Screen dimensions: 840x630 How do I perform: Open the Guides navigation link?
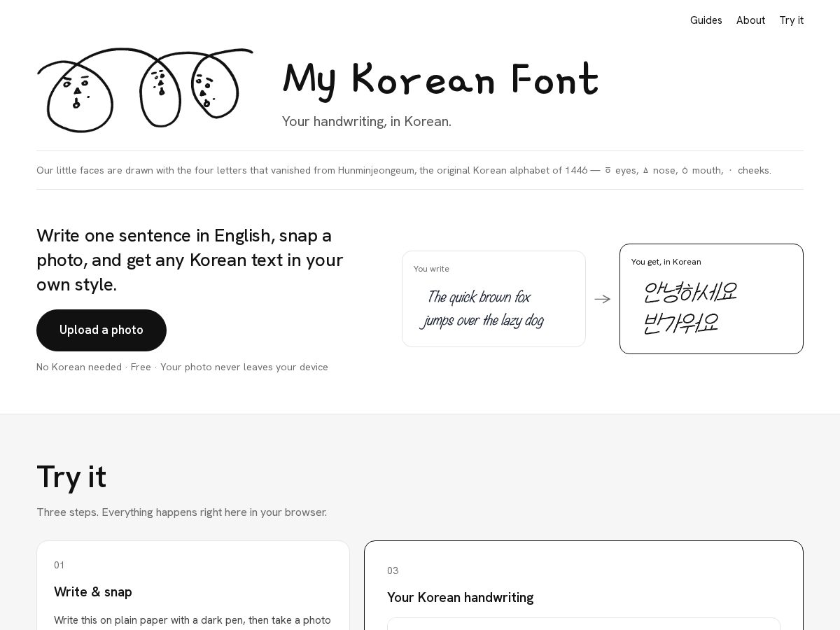click(706, 20)
